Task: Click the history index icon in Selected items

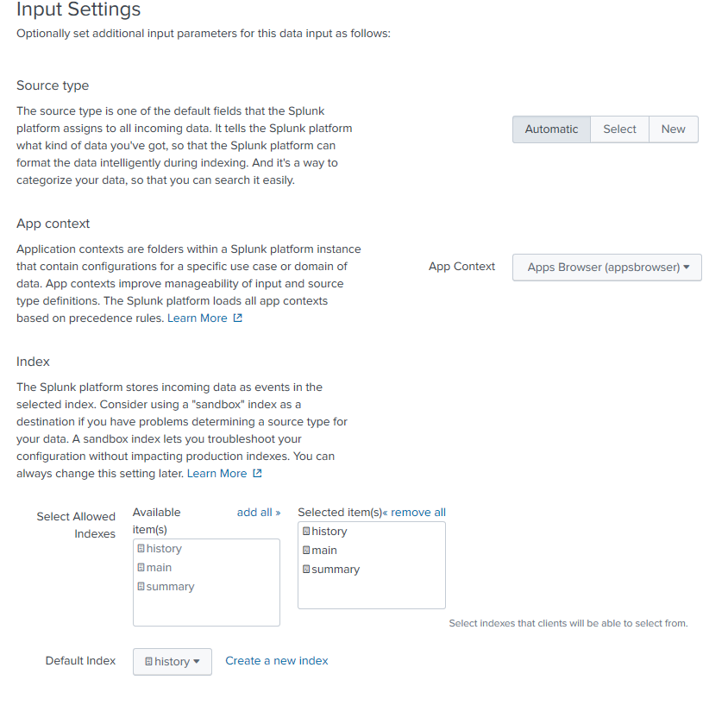Action: coord(306,532)
